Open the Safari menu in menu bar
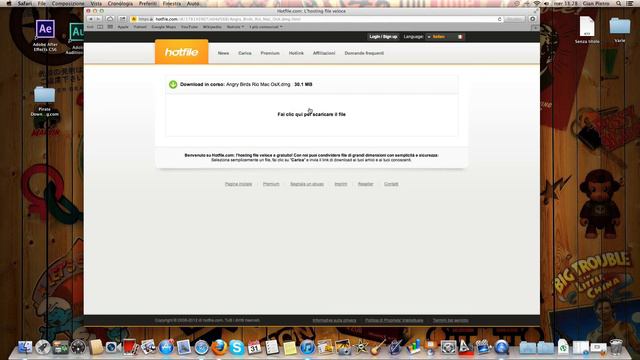The height and width of the screenshot is (360, 640). [24, 3]
